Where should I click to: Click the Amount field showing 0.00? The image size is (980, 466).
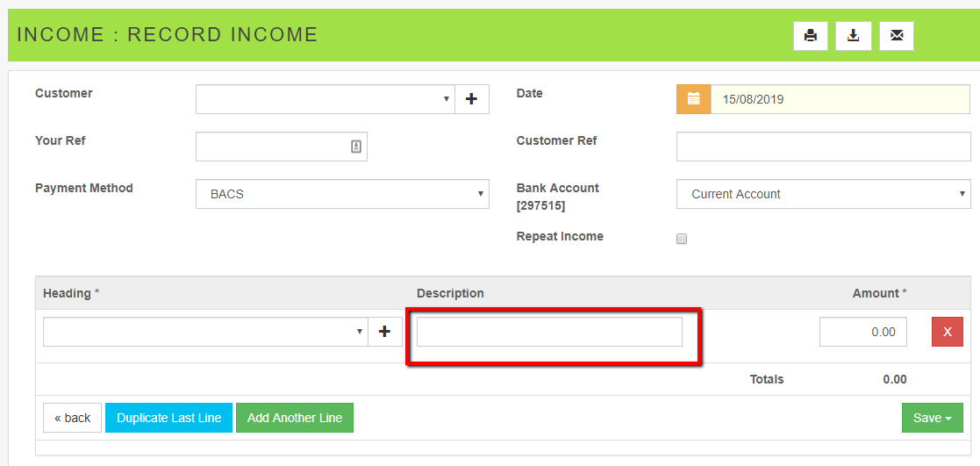click(863, 332)
